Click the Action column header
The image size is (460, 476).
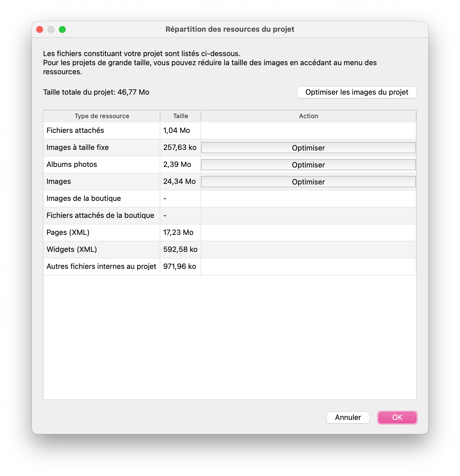click(x=308, y=116)
